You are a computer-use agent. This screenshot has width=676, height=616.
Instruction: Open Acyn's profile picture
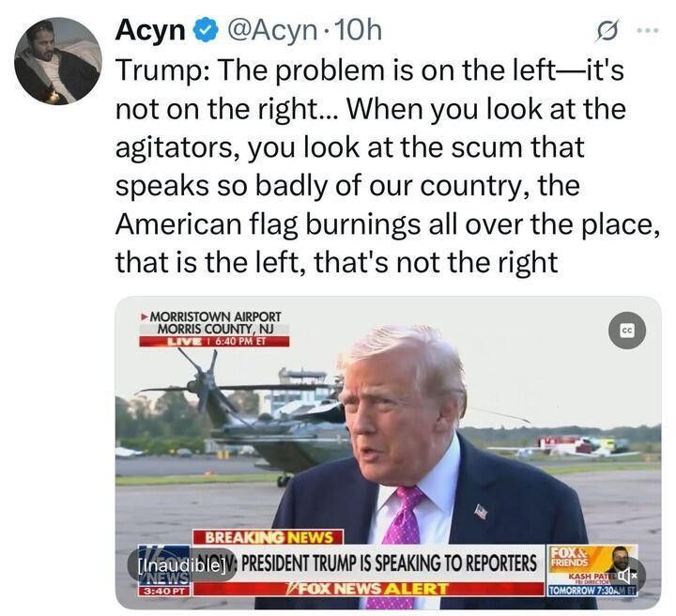(58, 61)
